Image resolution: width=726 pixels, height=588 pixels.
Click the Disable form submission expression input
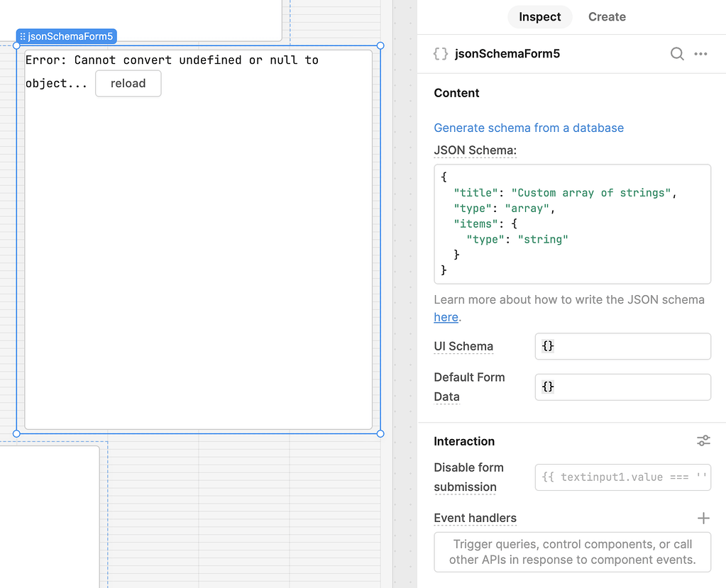tap(622, 477)
